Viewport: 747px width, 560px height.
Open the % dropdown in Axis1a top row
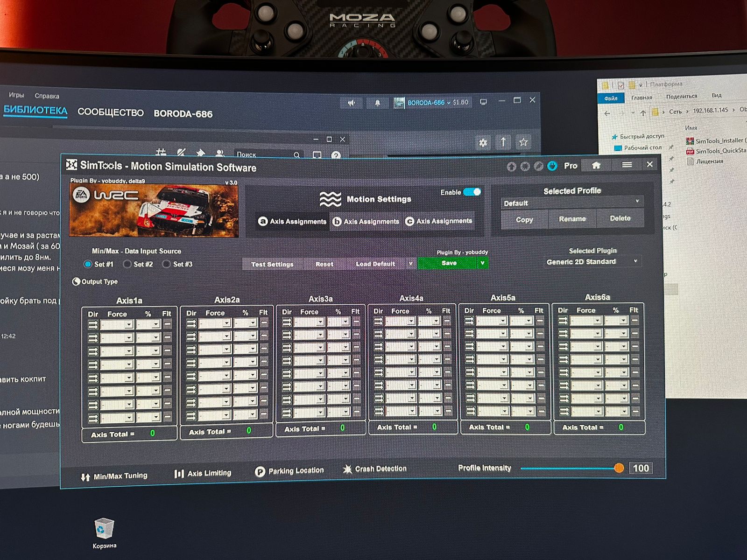pos(148,324)
